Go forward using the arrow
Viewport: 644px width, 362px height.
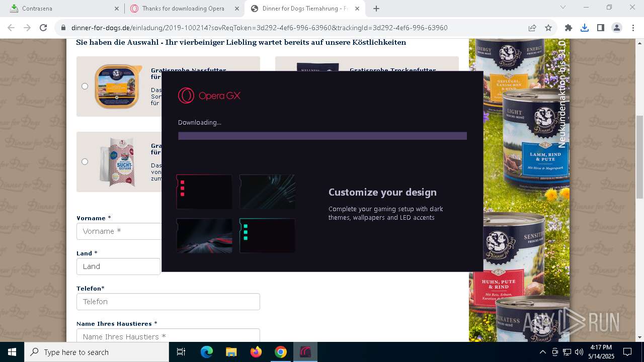(x=28, y=28)
